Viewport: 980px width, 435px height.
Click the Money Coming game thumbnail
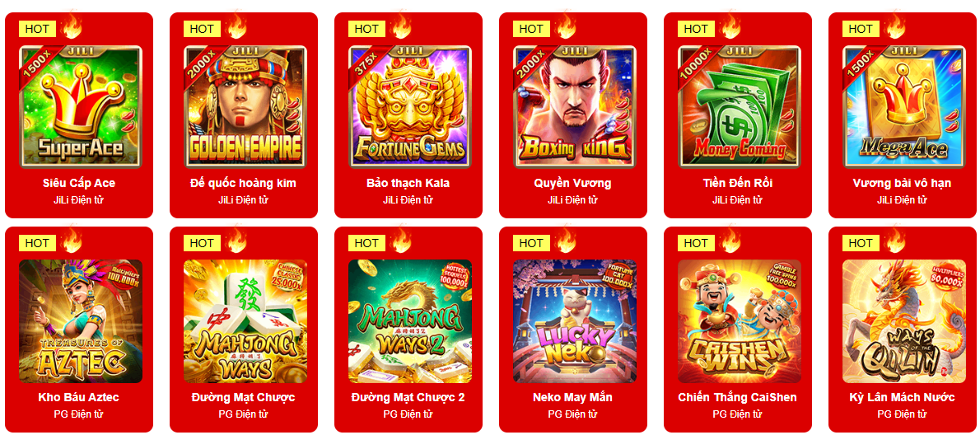[740, 107]
